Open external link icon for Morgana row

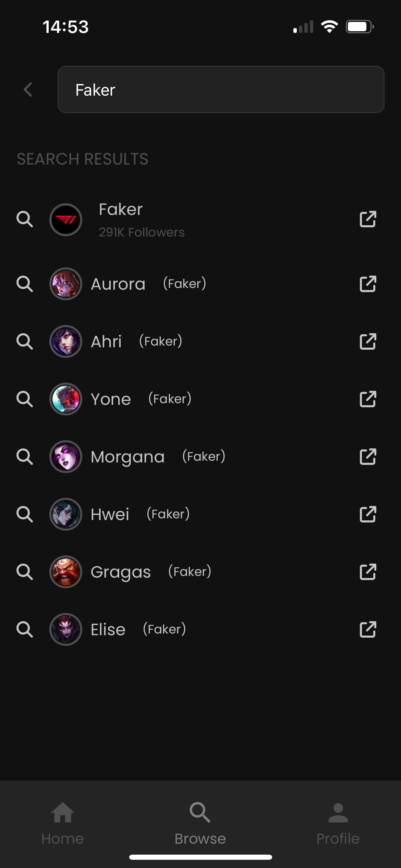368,457
